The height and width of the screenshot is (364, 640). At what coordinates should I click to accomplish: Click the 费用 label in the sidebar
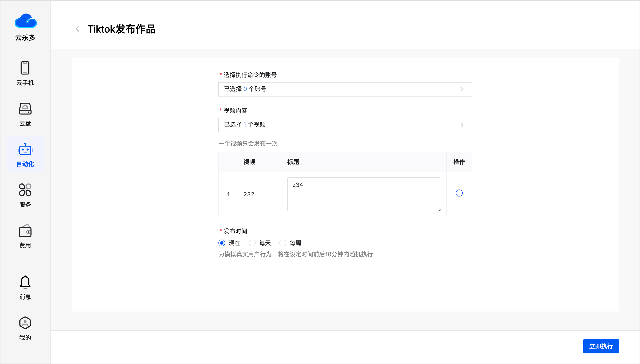pyautogui.click(x=25, y=245)
